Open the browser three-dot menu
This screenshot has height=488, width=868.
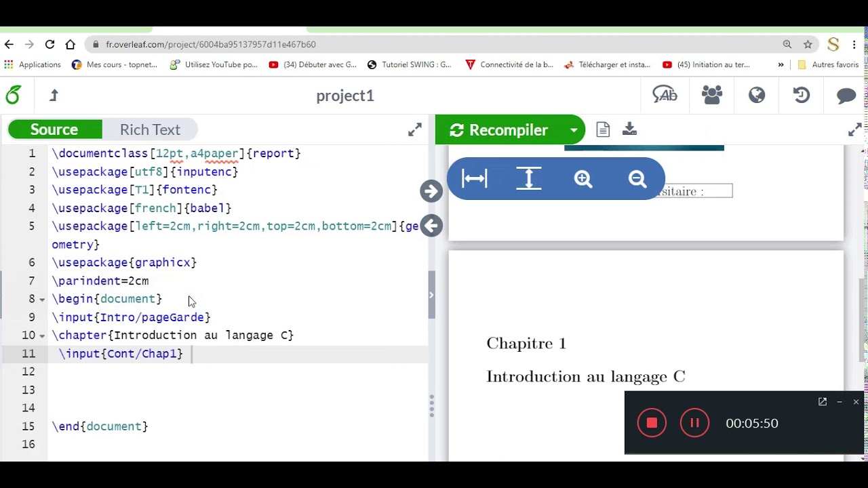click(x=854, y=44)
